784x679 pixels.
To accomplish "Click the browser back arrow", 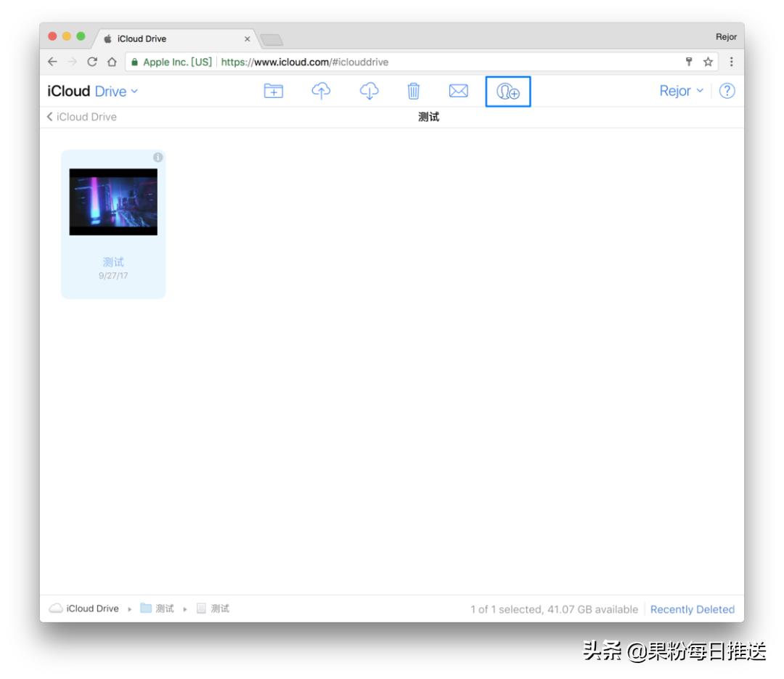I will pyautogui.click(x=51, y=62).
